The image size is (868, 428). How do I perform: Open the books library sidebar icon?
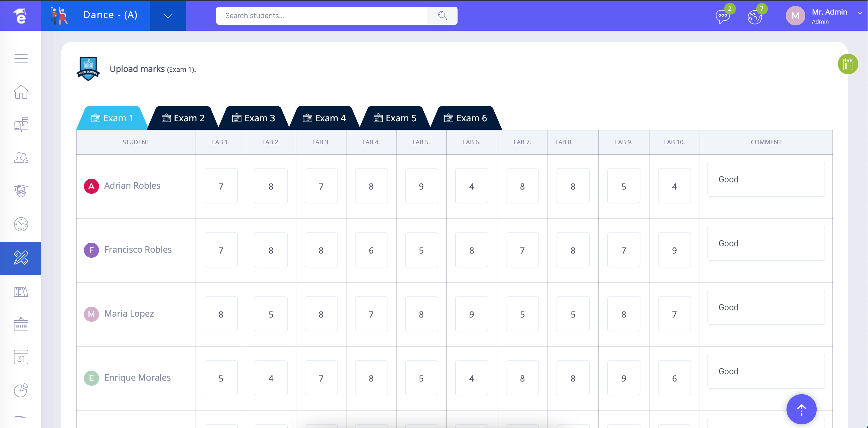pos(21,292)
